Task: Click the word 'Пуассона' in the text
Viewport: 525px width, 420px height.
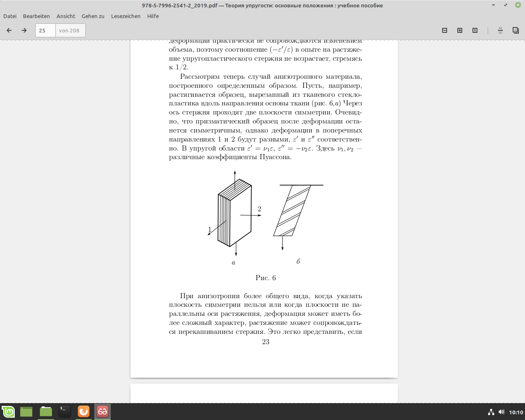Action: (274, 157)
